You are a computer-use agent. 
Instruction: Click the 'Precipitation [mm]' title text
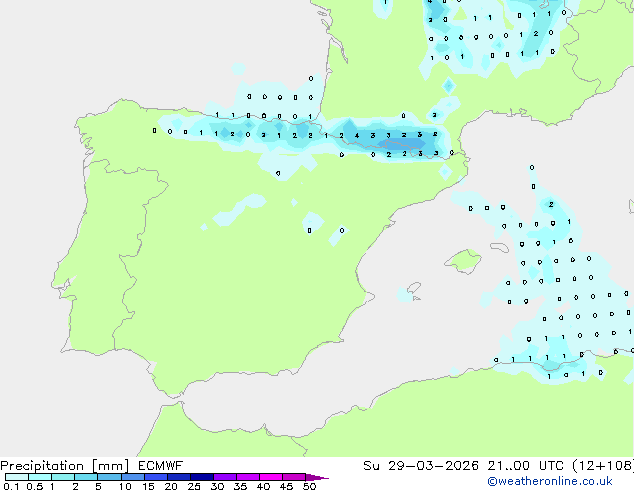click(x=65, y=466)
